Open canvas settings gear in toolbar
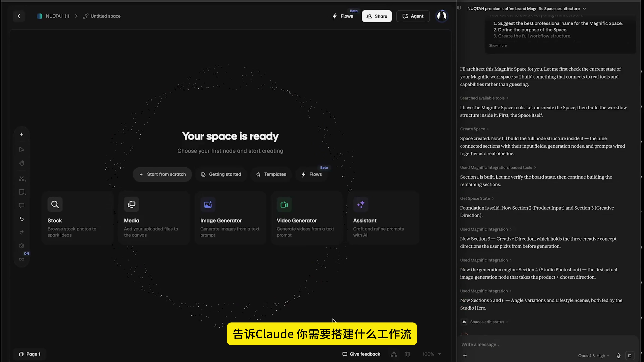 coord(21,246)
